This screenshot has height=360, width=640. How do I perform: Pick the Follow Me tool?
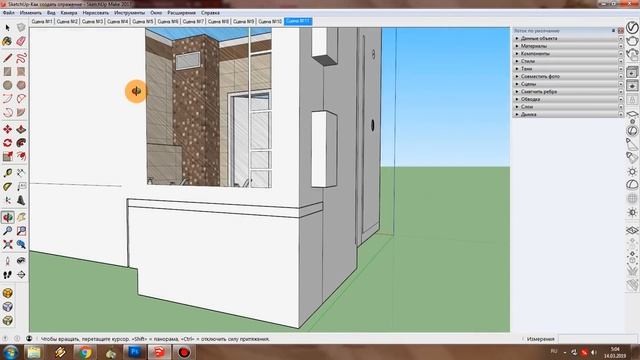[x=21, y=142]
